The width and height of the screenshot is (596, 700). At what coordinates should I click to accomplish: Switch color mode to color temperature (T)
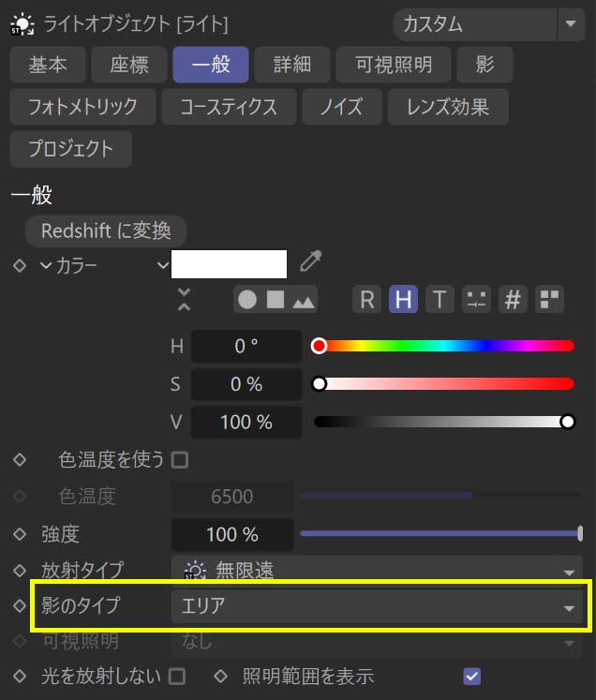click(x=440, y=299)
